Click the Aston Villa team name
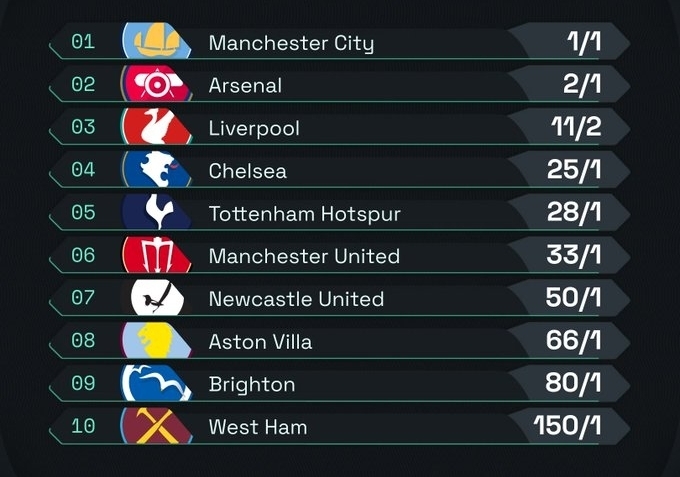 (260, 342)
